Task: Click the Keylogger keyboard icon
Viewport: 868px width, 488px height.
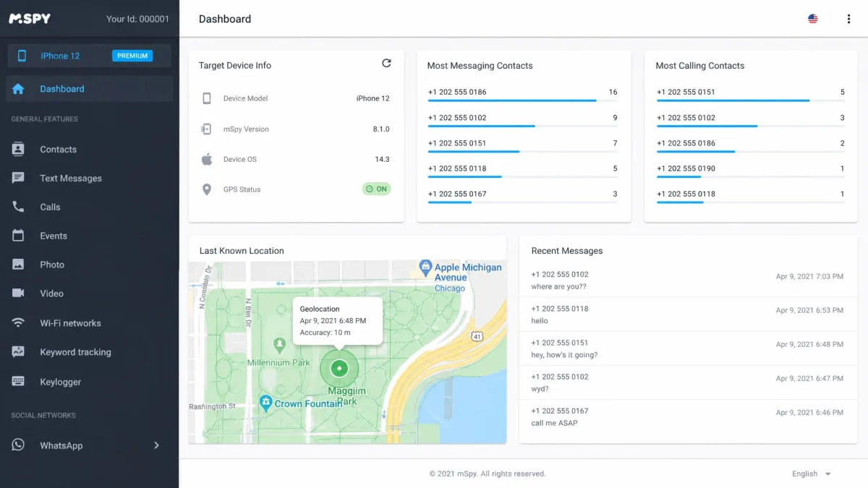Action: (18, 382)
